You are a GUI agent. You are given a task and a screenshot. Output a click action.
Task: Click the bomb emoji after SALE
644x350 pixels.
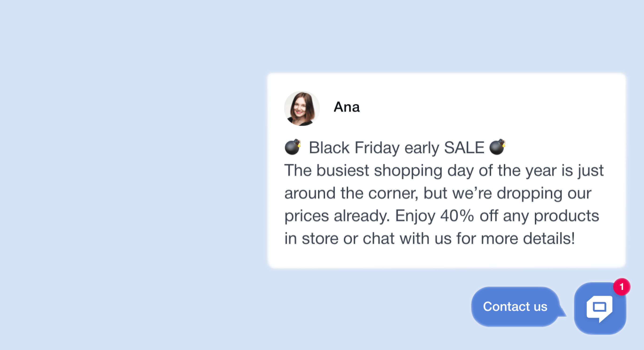point(497,147)
